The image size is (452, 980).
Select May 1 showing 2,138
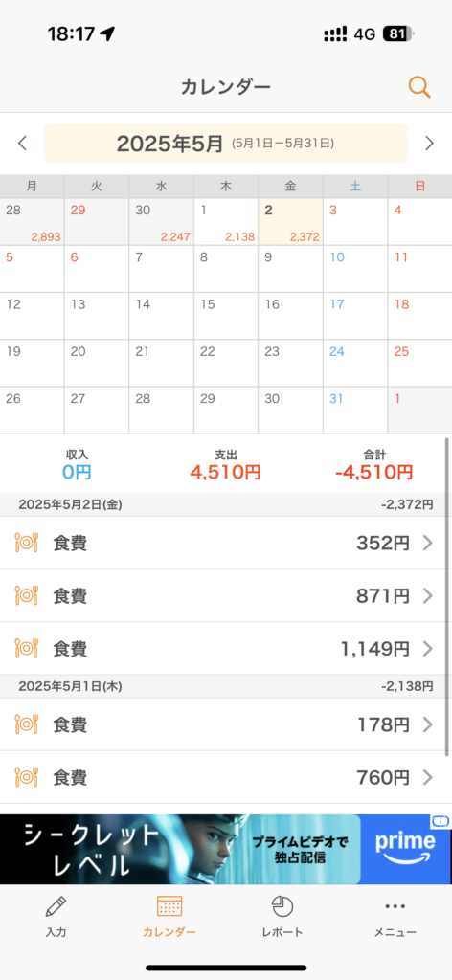[x=226, y=222]
